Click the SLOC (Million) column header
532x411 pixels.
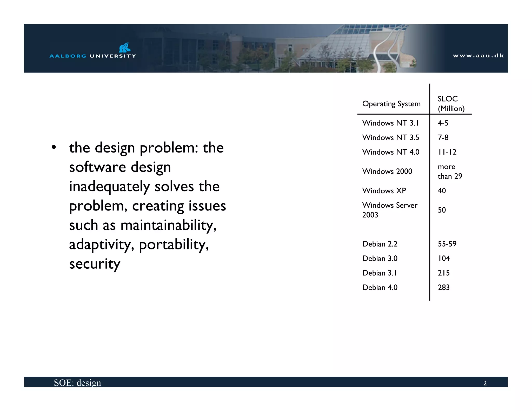click(x=451, y=103)
